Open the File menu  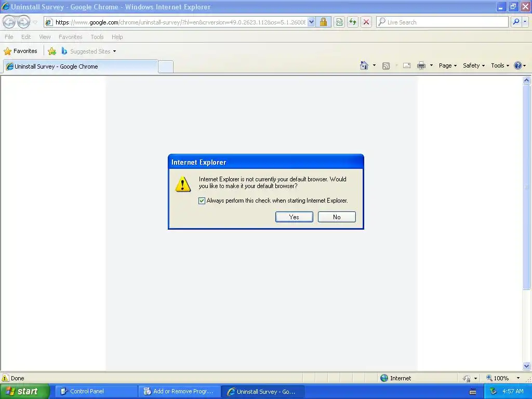point(9,37)
